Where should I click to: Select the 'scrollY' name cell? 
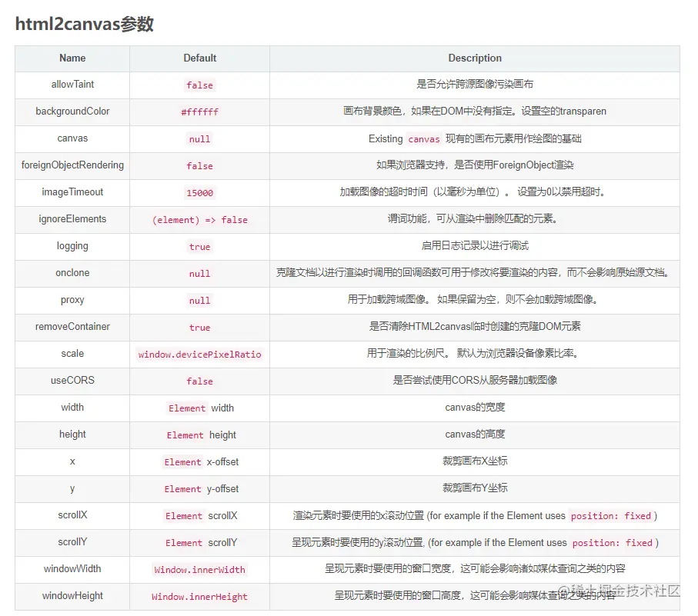[x=72, y=542]
